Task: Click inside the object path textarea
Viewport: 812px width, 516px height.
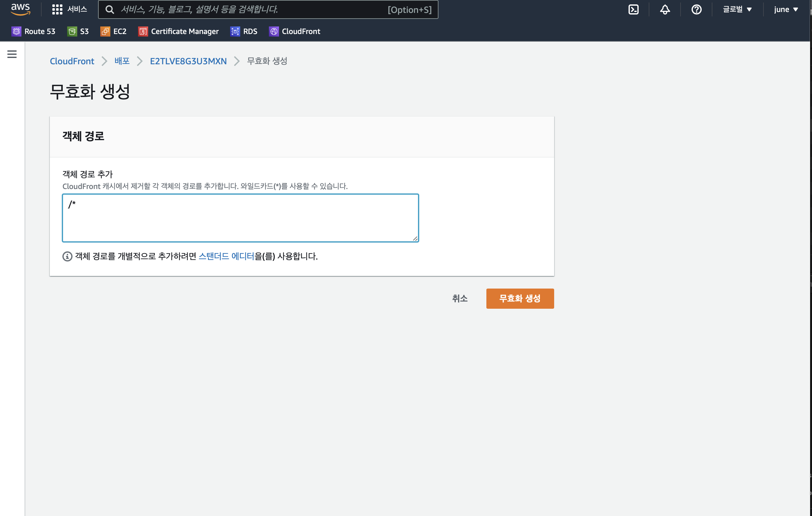Action: click(241, 218)
